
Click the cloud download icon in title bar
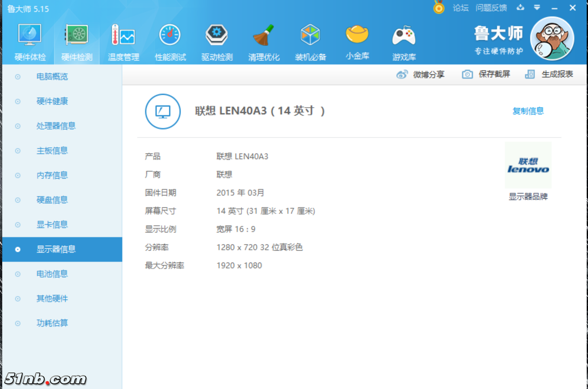(520, 7)
